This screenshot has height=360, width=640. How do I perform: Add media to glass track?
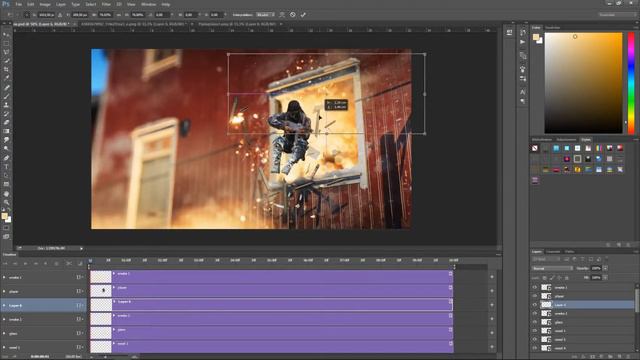click(x=492, y=333)
